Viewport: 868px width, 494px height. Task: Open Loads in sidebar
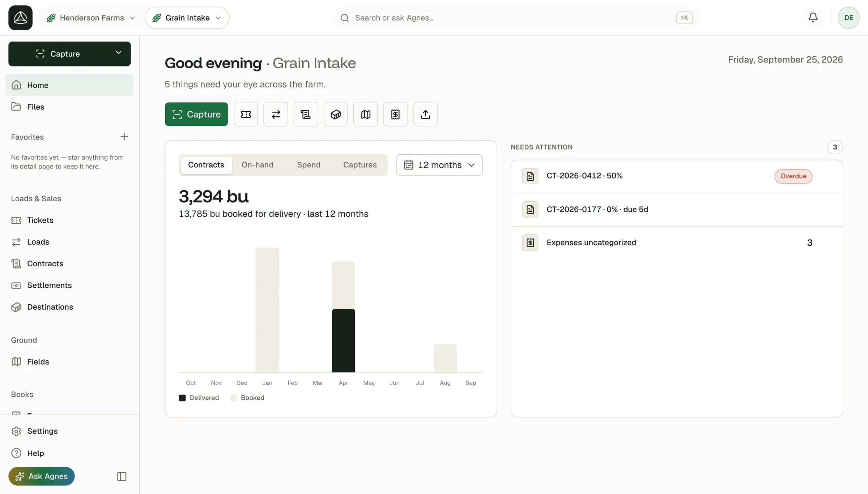point(69,242)
